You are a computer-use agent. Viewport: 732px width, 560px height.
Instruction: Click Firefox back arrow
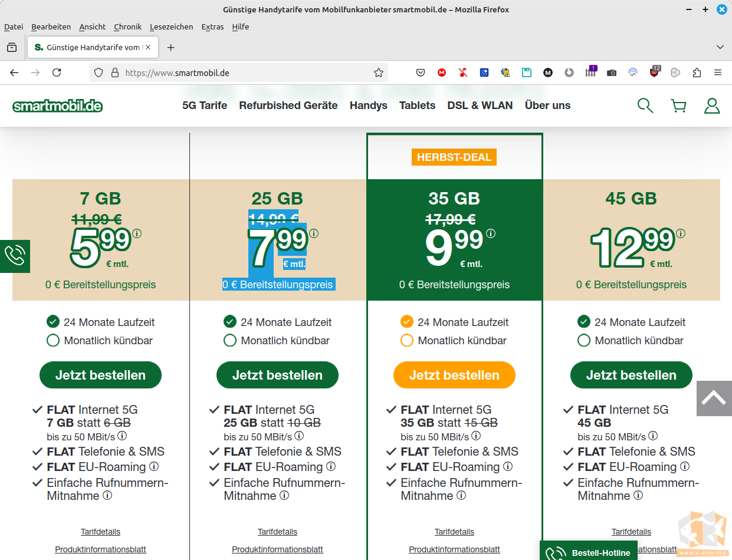(14, 73)
